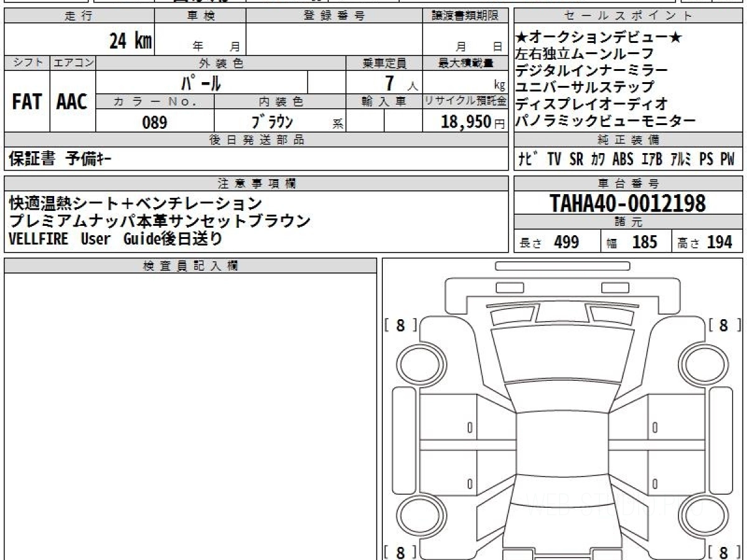The height and width of the screenshot is (560, 747).
Task: Select the rear-right tire circle in the diagram
Action: (x=698, y=515)
